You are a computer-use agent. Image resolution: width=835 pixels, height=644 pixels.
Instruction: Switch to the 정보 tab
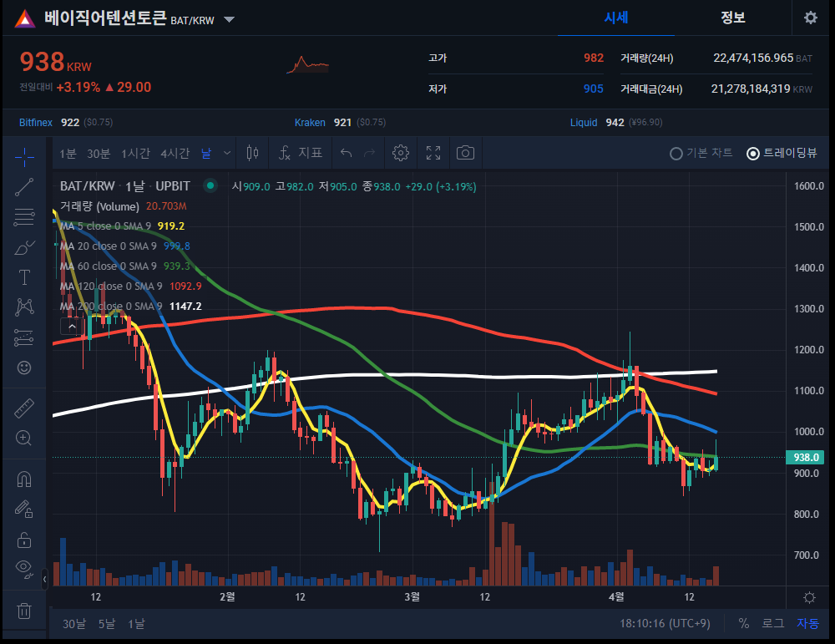tap(733, 18)
